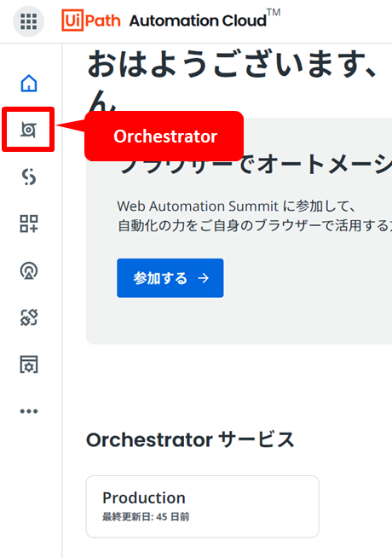Screen dimensions: 392x558
Task: Open Orchestrator from the sidebar icon
Action: (x=28, y=130)
